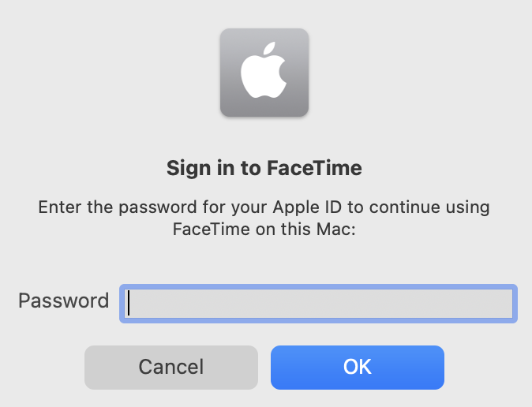Select the Cancel button to abort sign-in

click(171, 367)
